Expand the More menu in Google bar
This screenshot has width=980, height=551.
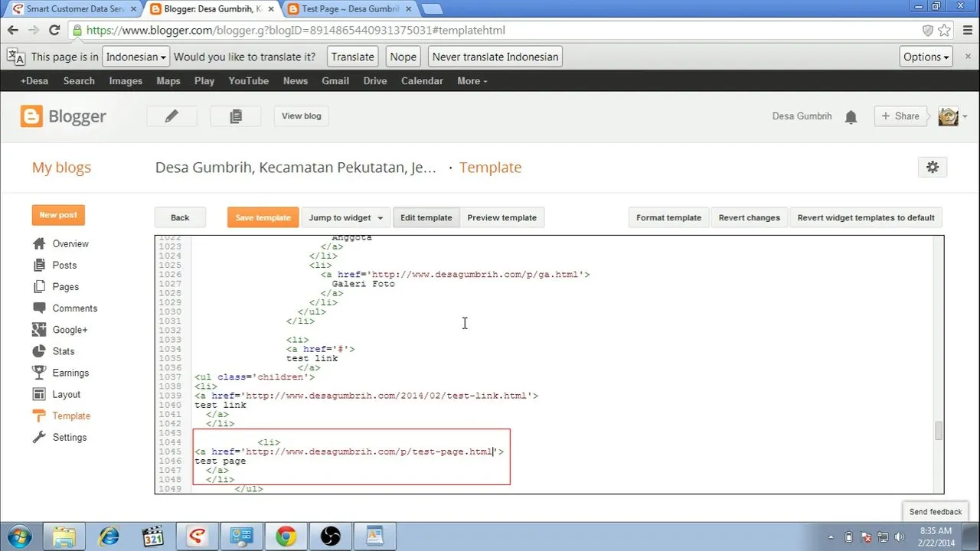pos(472,81)
